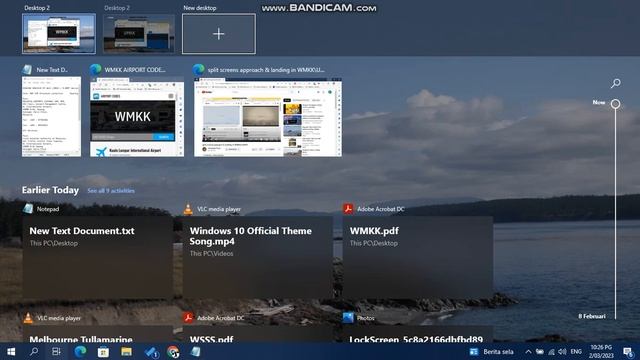This screenshot has width=640, height=360.
Task: Open Microsoft Store from the taskbar
Action: [x=103, y=351]
